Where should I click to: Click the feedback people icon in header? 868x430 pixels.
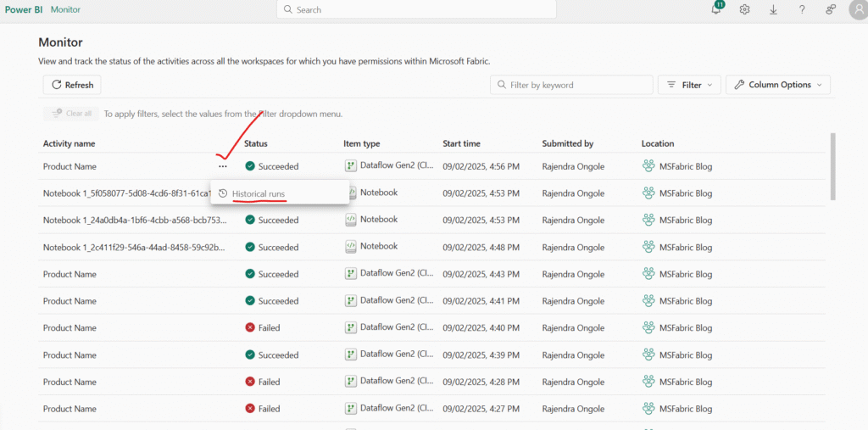pyautogui.click(x=831, y=9)
